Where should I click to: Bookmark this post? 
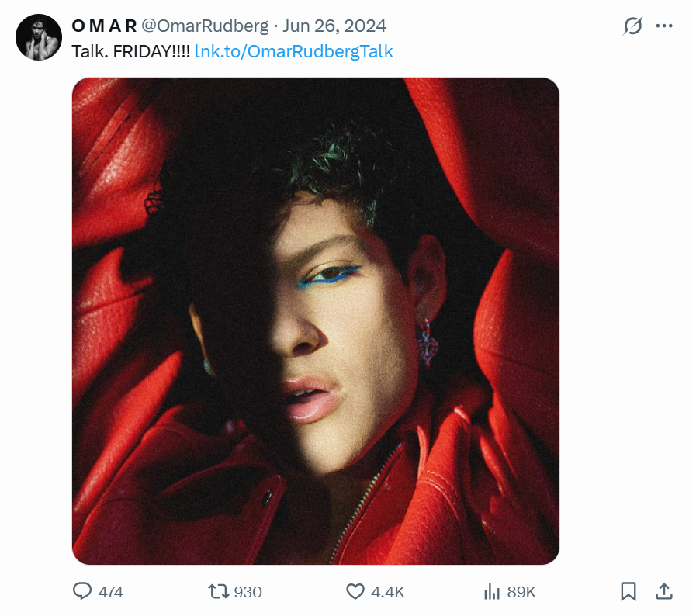click(628, 591)
